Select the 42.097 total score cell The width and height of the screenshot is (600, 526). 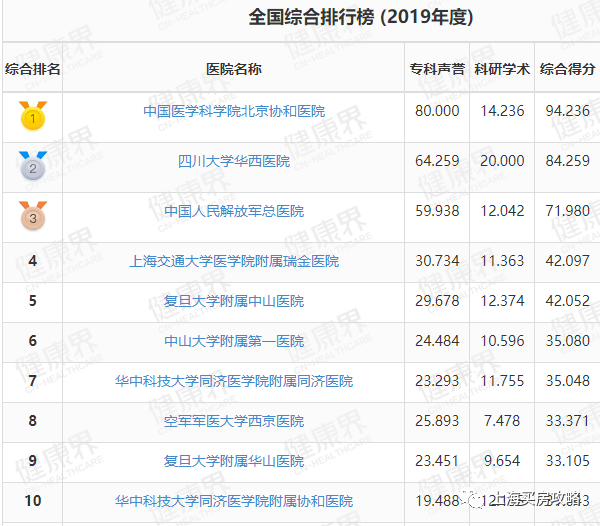click(567, 261)
